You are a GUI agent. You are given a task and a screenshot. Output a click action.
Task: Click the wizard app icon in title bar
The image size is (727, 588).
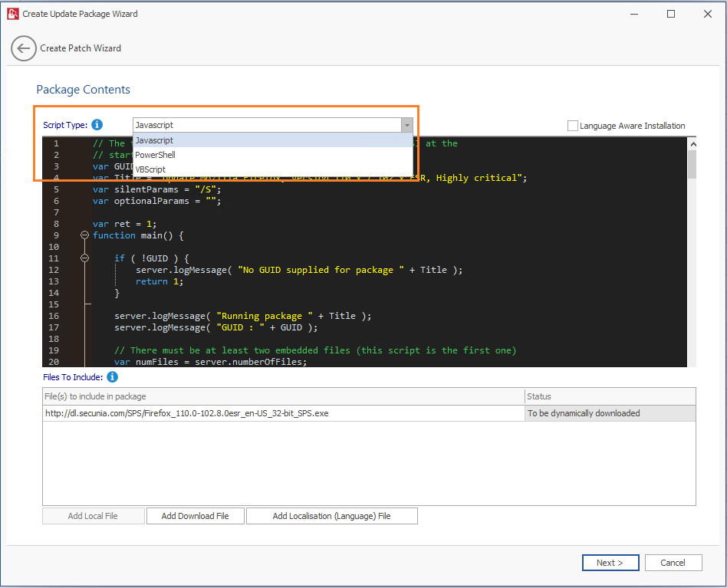point(12,14)
